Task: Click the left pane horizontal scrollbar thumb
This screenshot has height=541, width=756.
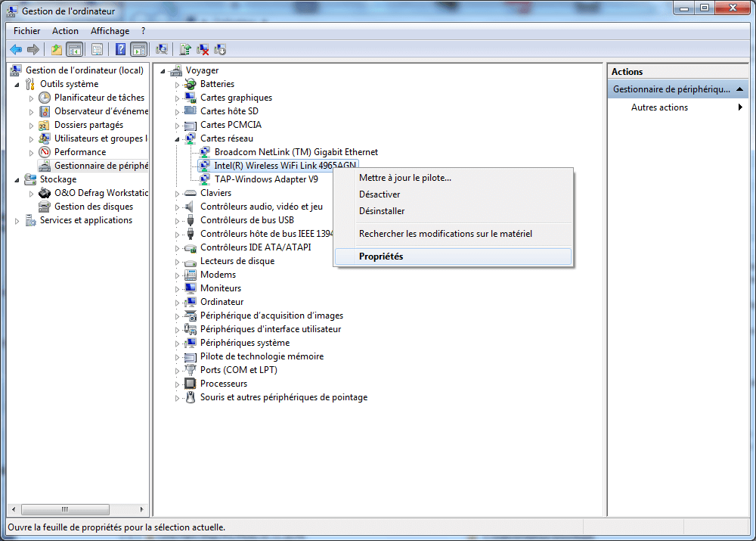Action: click(x=65, y=509)
